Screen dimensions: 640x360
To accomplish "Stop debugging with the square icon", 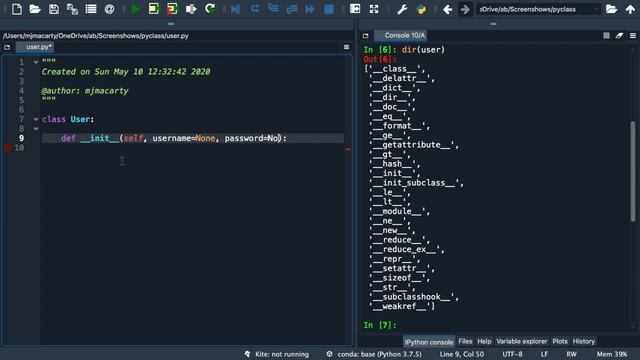I will (329, 9).
